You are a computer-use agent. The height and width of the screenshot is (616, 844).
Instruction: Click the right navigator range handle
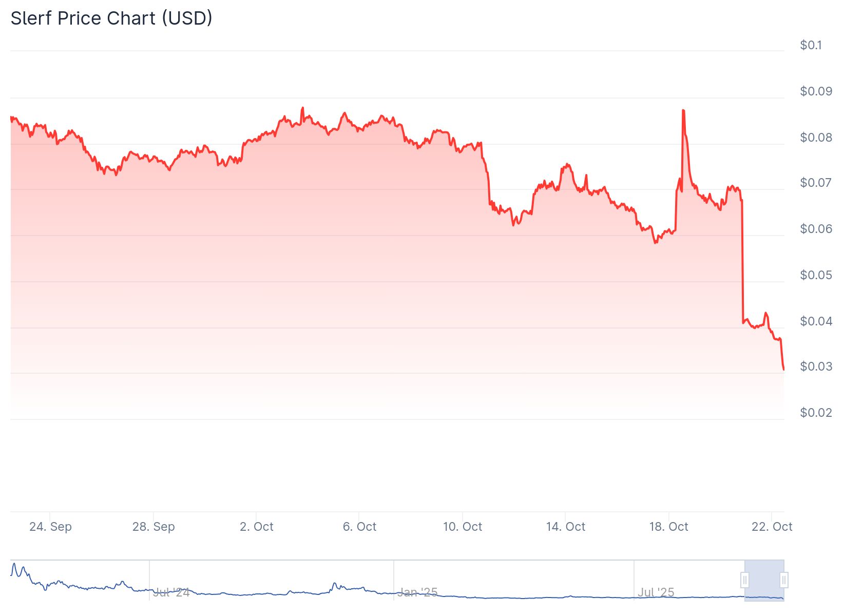coord(784,580)
